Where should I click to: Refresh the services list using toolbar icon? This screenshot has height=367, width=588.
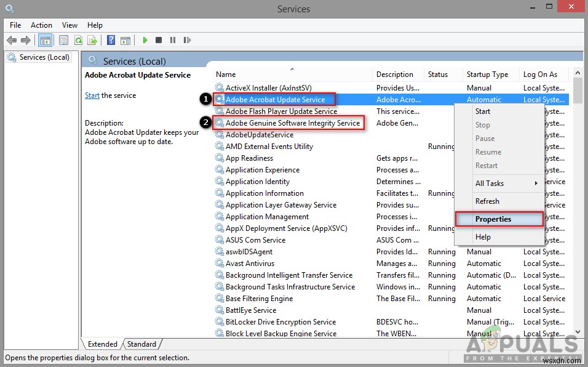[x=78, y=40]
